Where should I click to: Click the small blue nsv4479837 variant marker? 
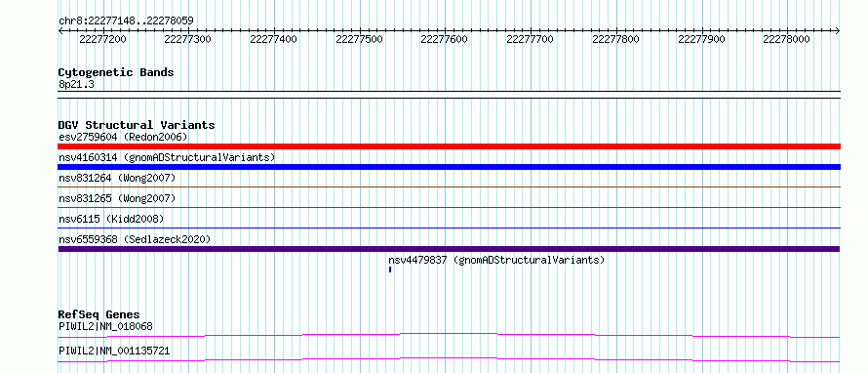(390, 269)
